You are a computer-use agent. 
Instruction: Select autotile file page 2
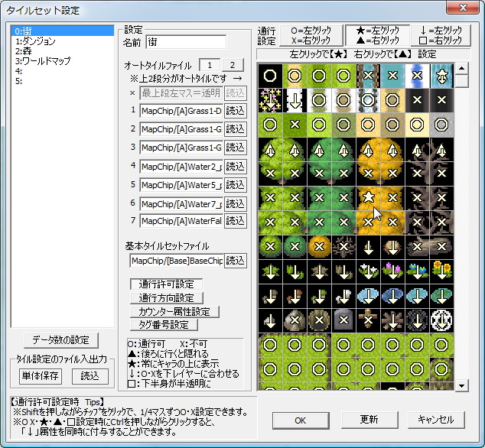pyautogui.click(x=233, y=65)
